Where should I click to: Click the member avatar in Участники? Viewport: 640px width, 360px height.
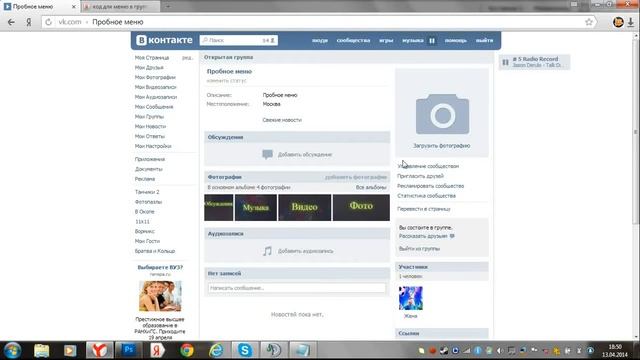coord(411,298)
